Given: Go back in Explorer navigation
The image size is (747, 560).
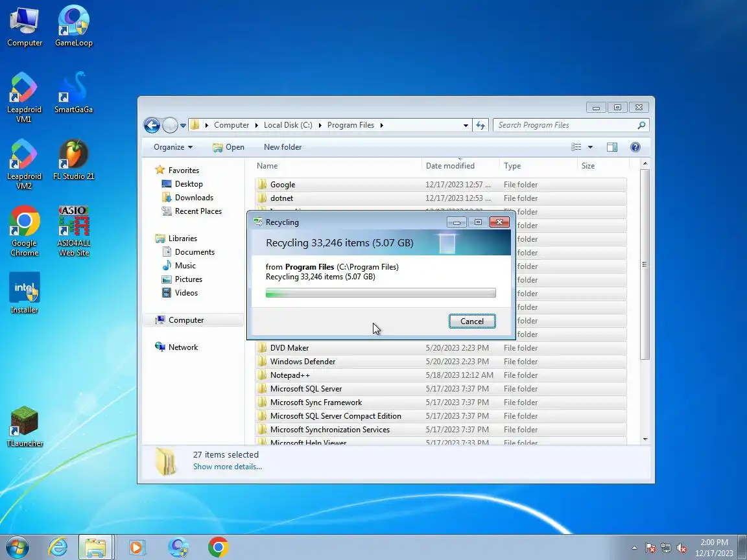Looking at the screenshot, I should click(x=152, y=125).
